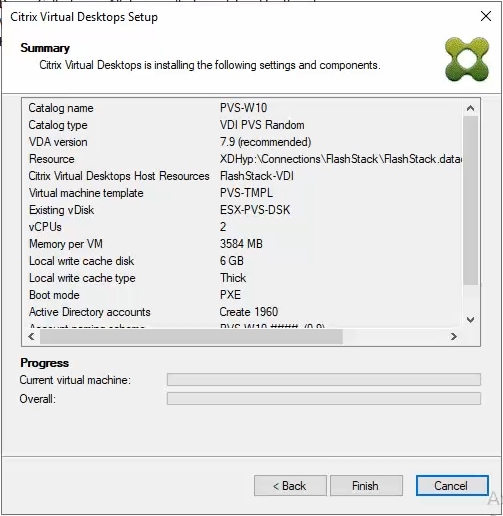Screen dimensions: 503x516
Task: Click the 'Virtual machine template' label
Action: 86,193
